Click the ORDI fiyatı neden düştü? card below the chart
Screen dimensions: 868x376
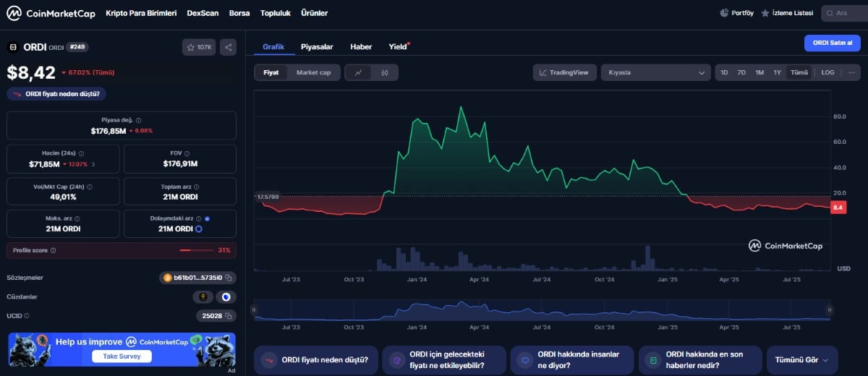pos(316,359)
